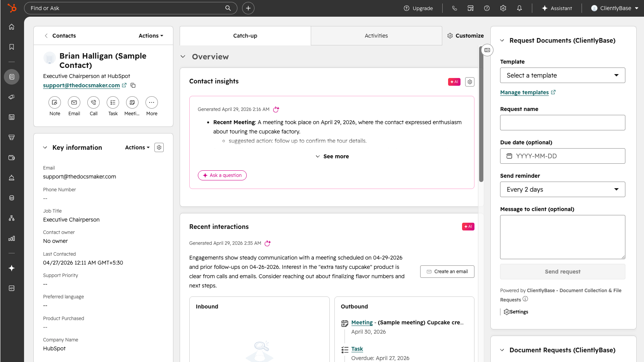Click the plus quick-create button

(248, 8)
